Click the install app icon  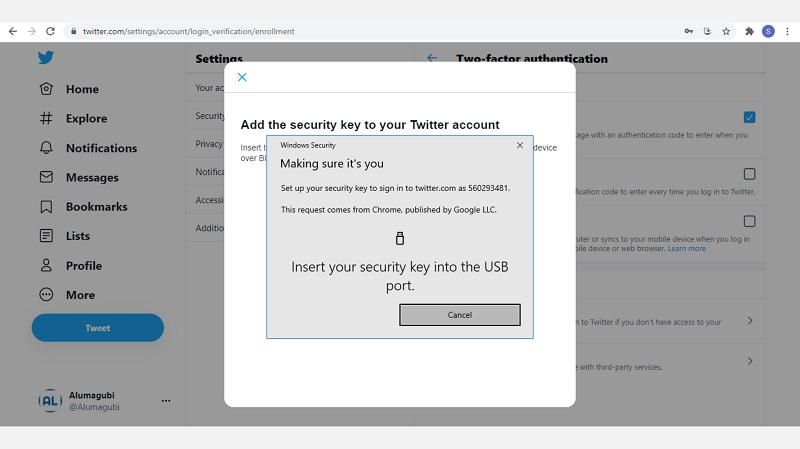707,31
